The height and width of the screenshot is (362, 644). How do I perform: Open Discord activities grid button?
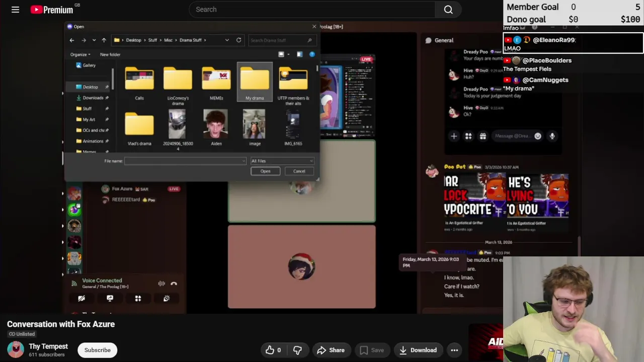coord(138,299)
